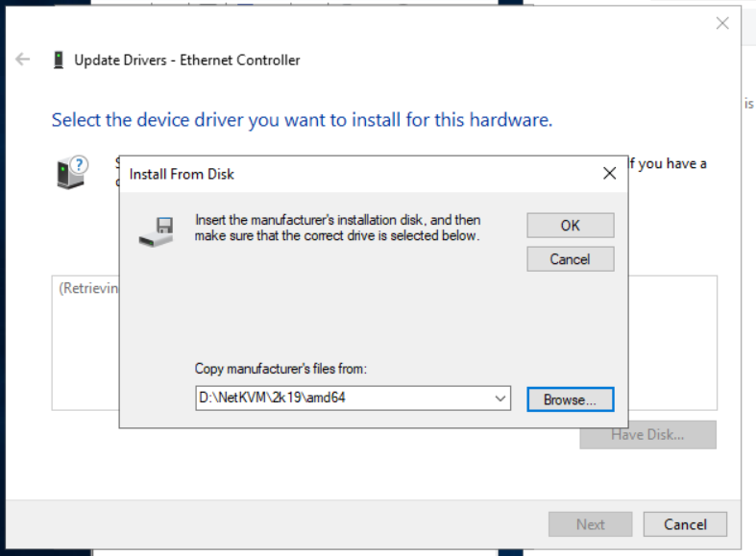The height and width of the screenshot is (556, 756).
Task: Close the Install From Disk dialog
Action: 608,174
